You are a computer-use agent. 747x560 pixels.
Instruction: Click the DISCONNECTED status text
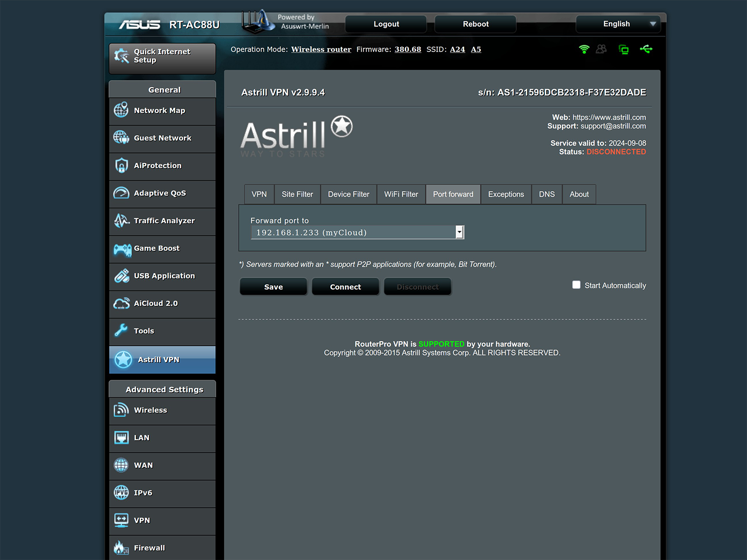[616, 152]
